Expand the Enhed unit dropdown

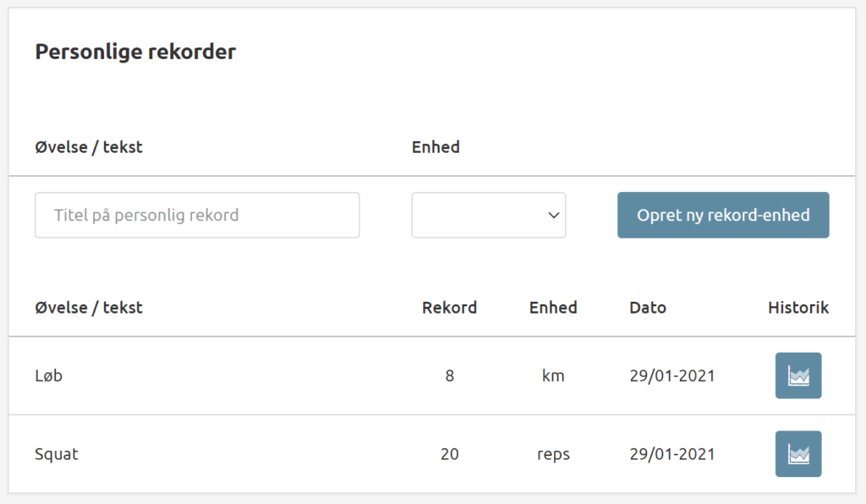coord(488,215)
